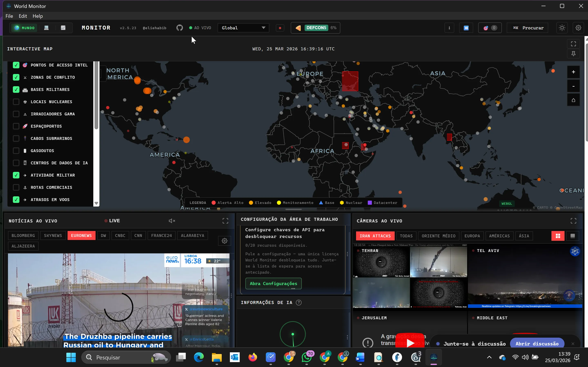Open the Global region dropdown
Image resolution: width=588 pixels, height=367 pixels.
pos(243,28)
